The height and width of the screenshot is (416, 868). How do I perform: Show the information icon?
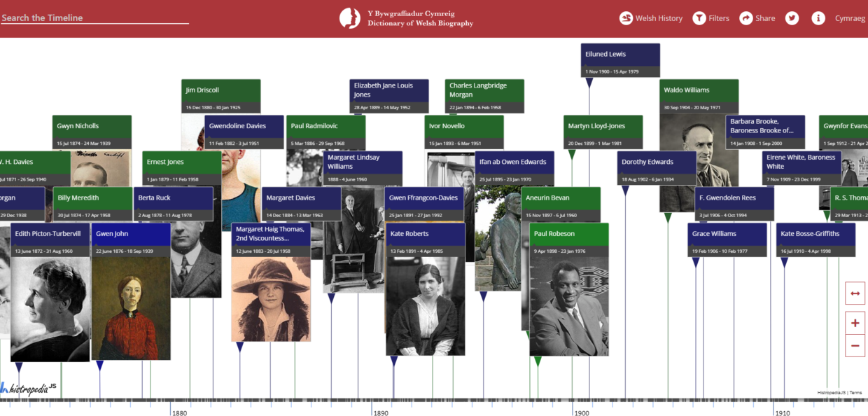pyautogui.click(x=818, y=18)
